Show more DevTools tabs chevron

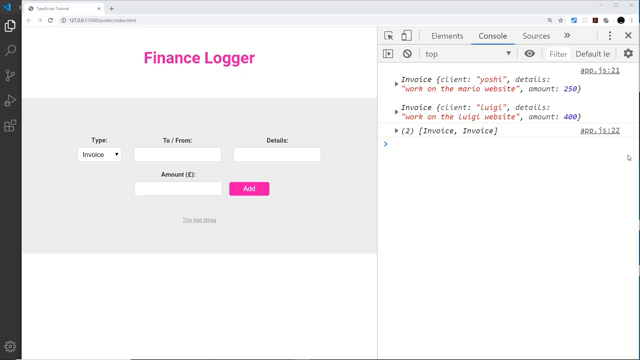click(x=567, y=36)
